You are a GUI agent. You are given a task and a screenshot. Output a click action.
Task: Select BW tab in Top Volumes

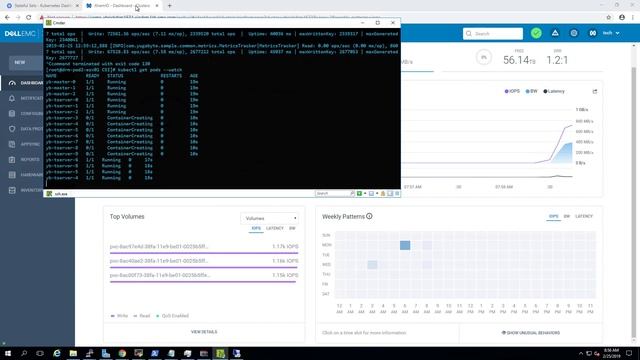tap(292, 229)
